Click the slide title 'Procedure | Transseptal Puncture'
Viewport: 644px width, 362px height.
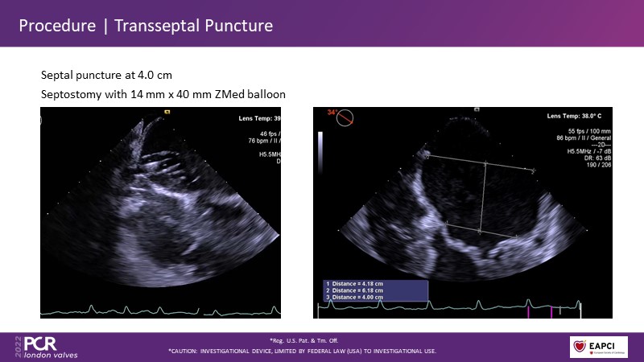146,26
